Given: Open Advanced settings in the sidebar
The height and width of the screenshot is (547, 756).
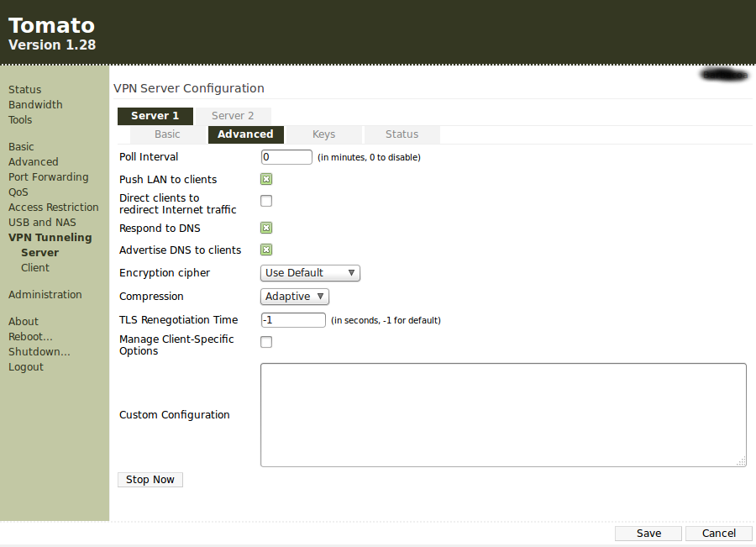Looking at the screenshot, I should pyautogui.click(x=34, y=162).
